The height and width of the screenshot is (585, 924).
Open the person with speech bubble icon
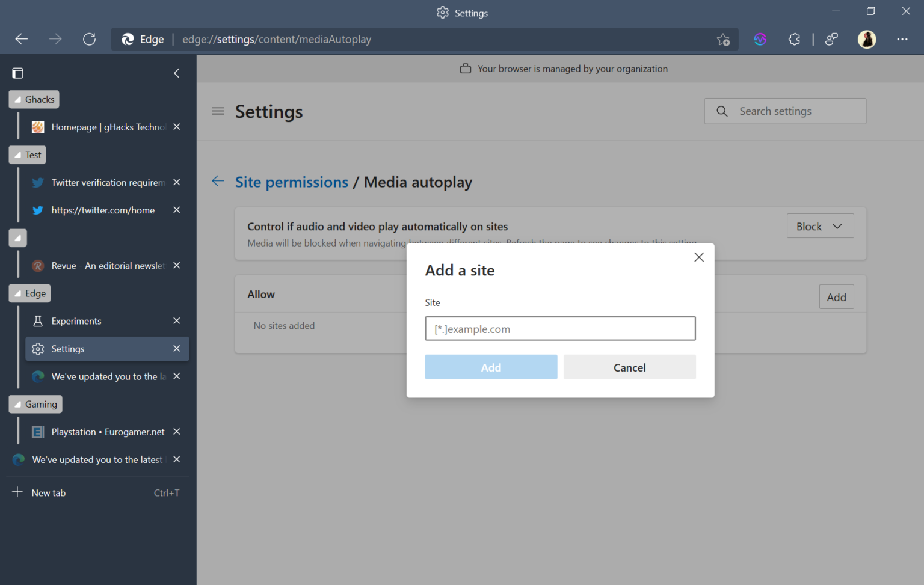tap(832, 39)
